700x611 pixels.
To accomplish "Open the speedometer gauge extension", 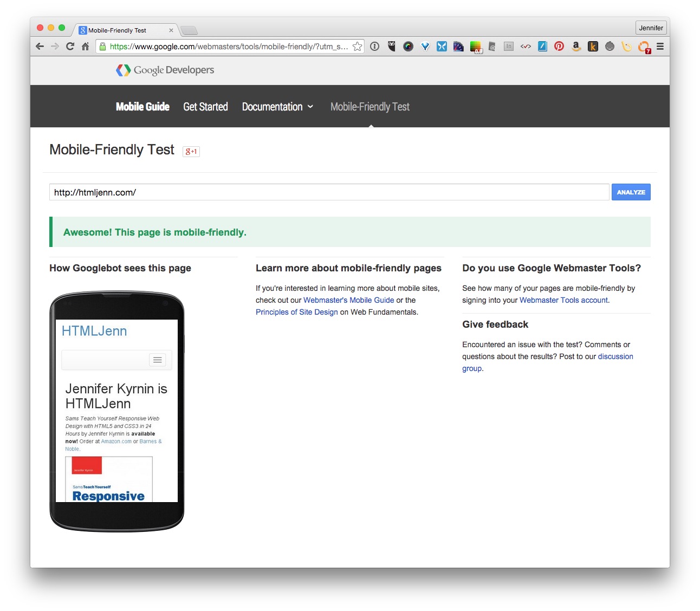I will click(x=458, y=47).
